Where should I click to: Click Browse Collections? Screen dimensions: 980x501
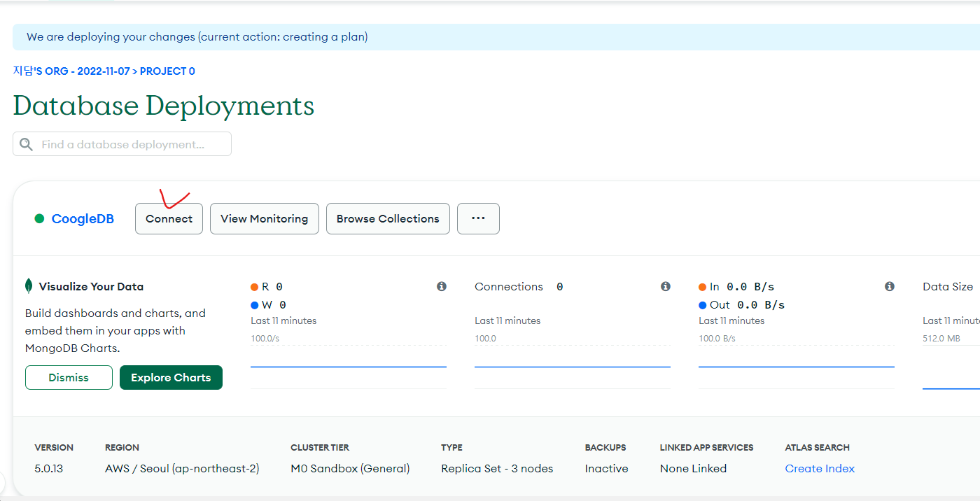tap(388, 218)
